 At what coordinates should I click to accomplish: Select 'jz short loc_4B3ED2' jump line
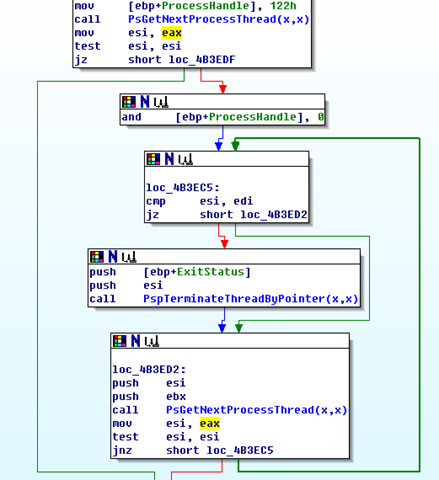(x=227, y=215)
